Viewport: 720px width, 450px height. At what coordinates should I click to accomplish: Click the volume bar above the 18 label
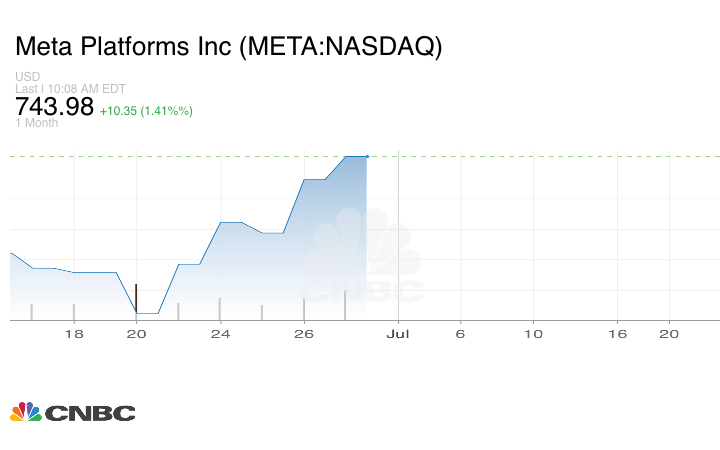pyautogui.click(x=74, y=311)
